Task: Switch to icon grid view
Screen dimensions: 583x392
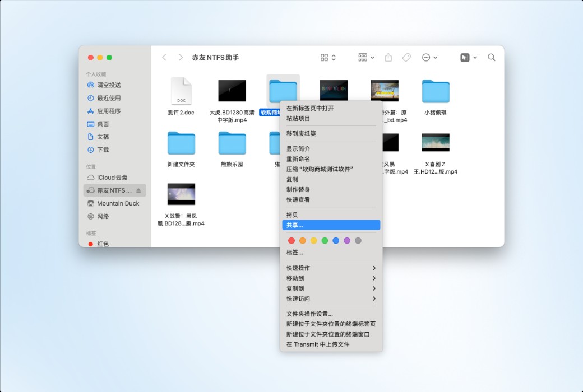Action: coord(324,57)
